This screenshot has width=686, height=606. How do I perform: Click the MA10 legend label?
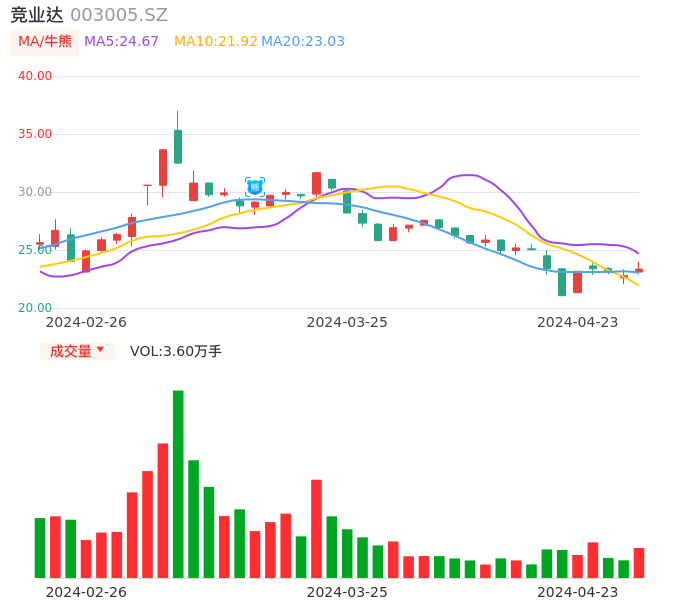pos(216,42)
